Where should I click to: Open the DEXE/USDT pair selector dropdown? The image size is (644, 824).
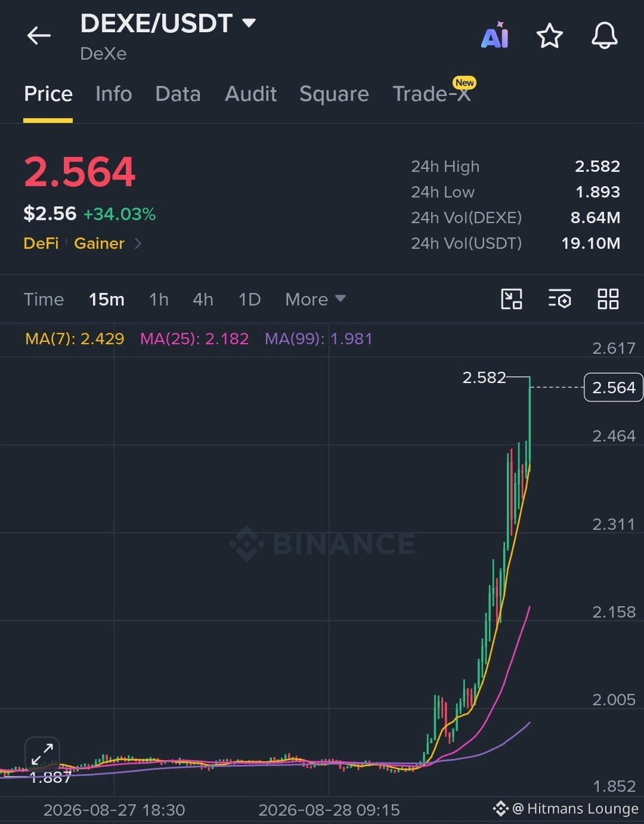(x=168, y=23)
